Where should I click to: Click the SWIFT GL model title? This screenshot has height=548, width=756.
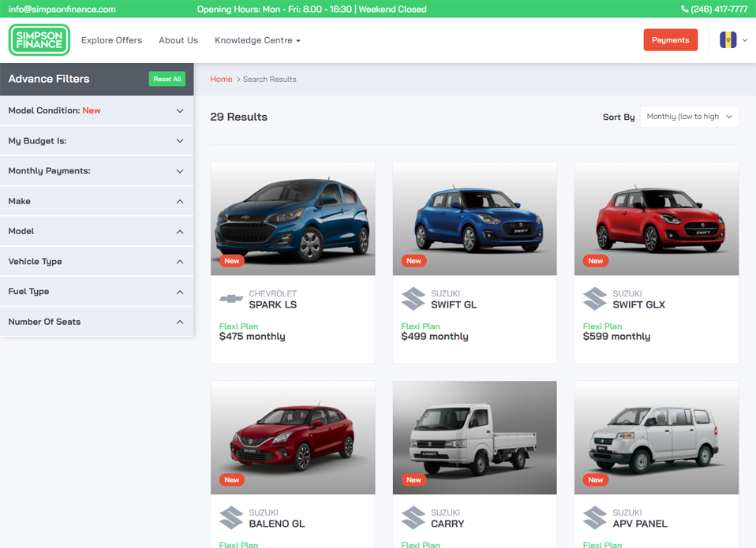coord(454,305)
